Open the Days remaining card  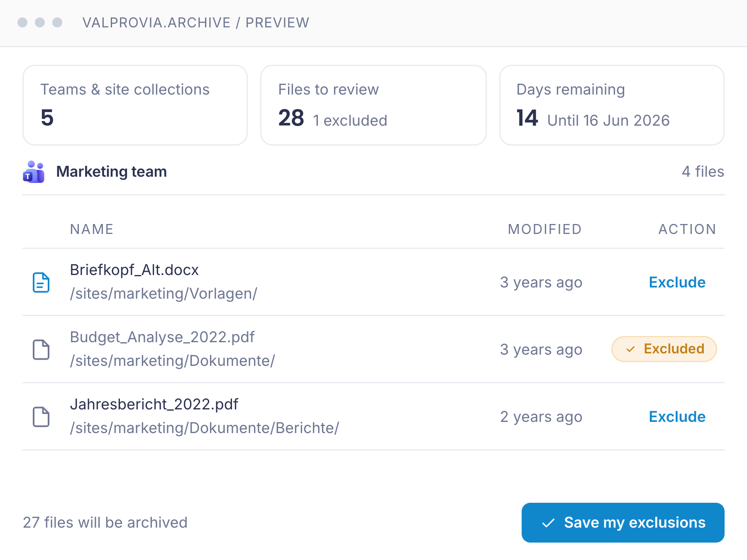[x=612, y=105]
